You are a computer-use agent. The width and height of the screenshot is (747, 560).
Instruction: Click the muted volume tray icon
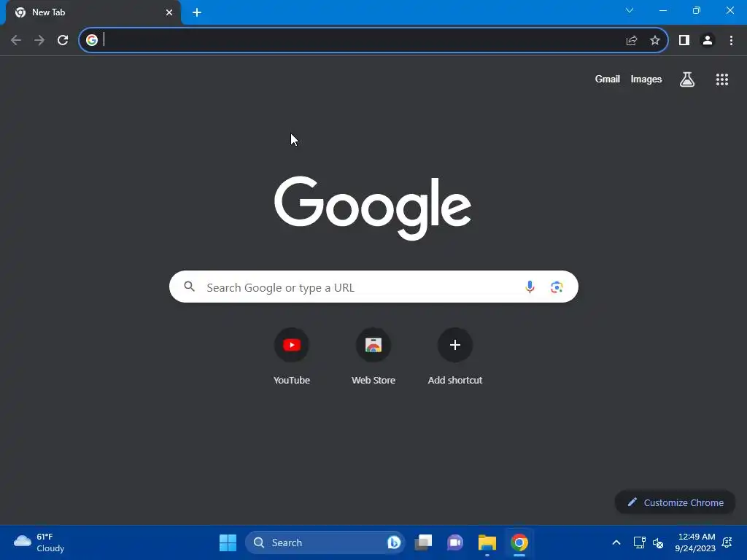click(x=658, y=542)
